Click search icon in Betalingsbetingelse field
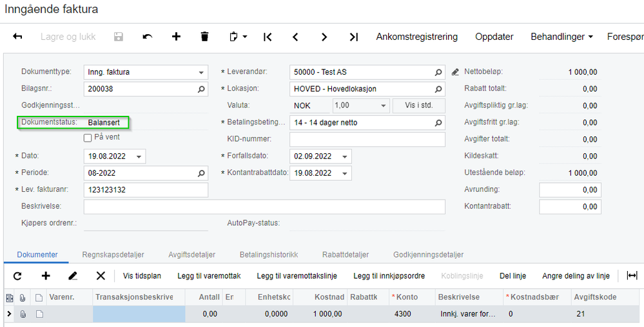 pos(438,123)
